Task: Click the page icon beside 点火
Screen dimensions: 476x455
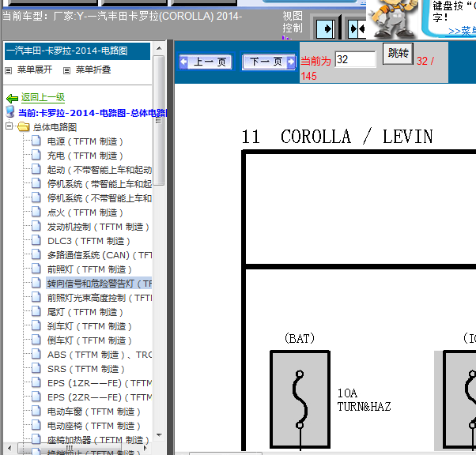Action: click(36, 212)
